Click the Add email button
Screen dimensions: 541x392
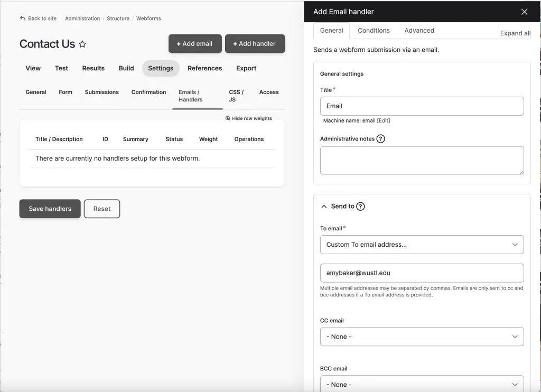click(195, 44)
